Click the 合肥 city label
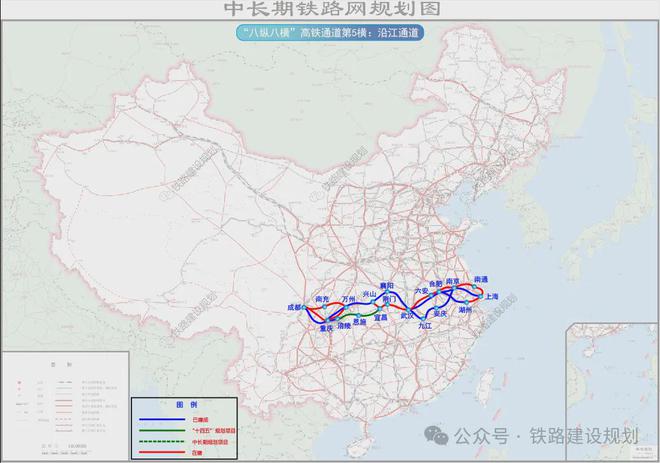 (x=436, y=284)
